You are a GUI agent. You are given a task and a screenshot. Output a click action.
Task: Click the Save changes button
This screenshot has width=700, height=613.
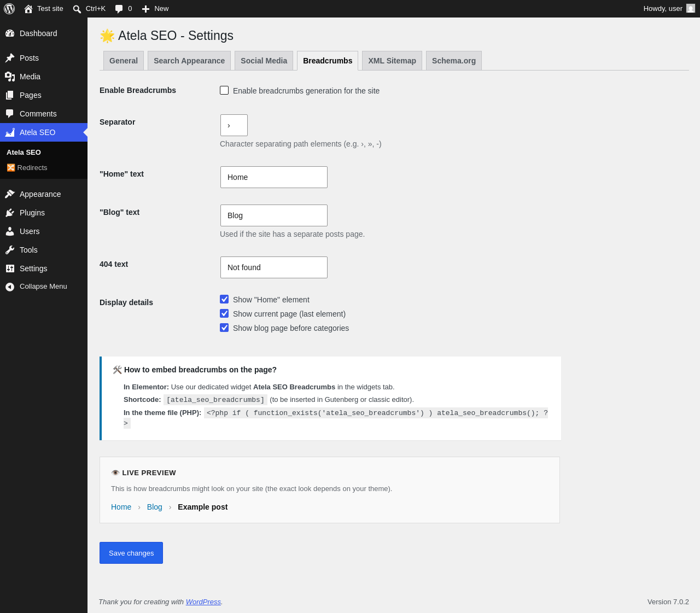tap(131, 553)
